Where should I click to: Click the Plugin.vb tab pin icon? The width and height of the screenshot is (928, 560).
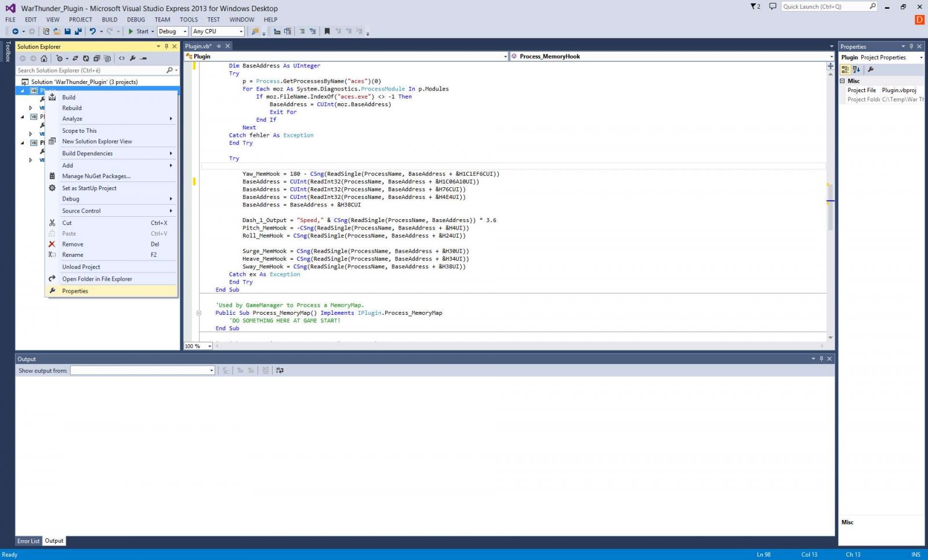[219, 46]
